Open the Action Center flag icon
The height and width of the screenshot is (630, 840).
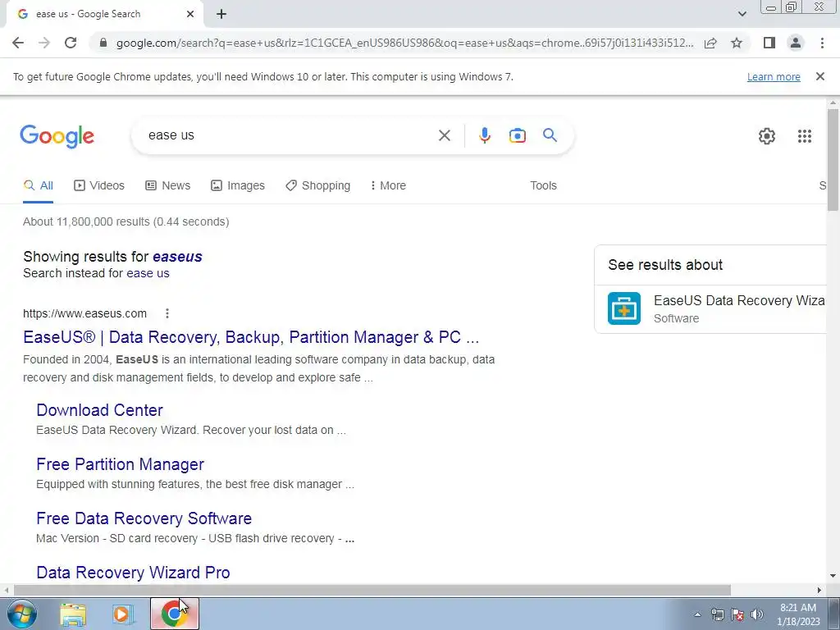coord(737,614)
